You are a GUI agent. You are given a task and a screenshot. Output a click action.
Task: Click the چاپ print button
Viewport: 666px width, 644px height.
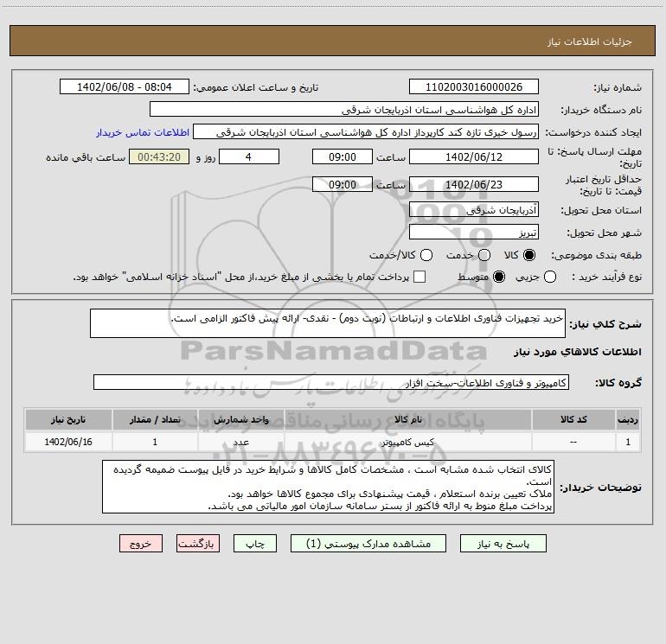pos(255,544)
